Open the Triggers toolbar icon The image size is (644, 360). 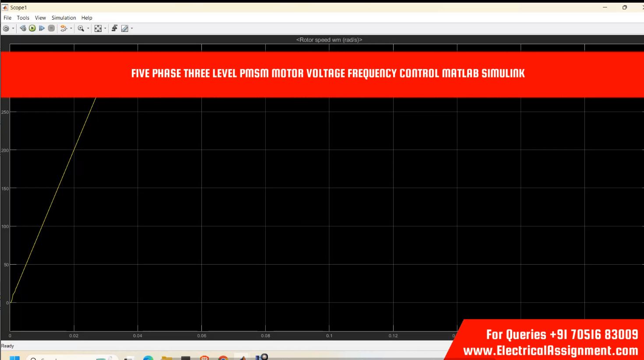[115, 28]
